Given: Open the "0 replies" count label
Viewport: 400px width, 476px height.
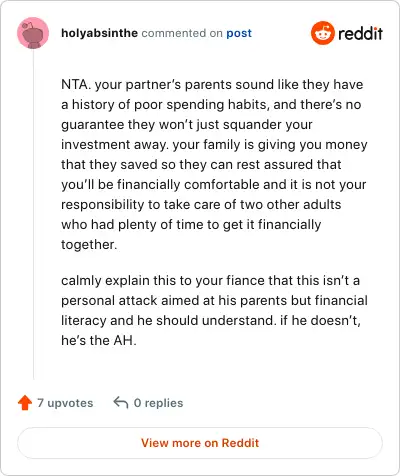Looking at the screenshot, I should [158, 403].
